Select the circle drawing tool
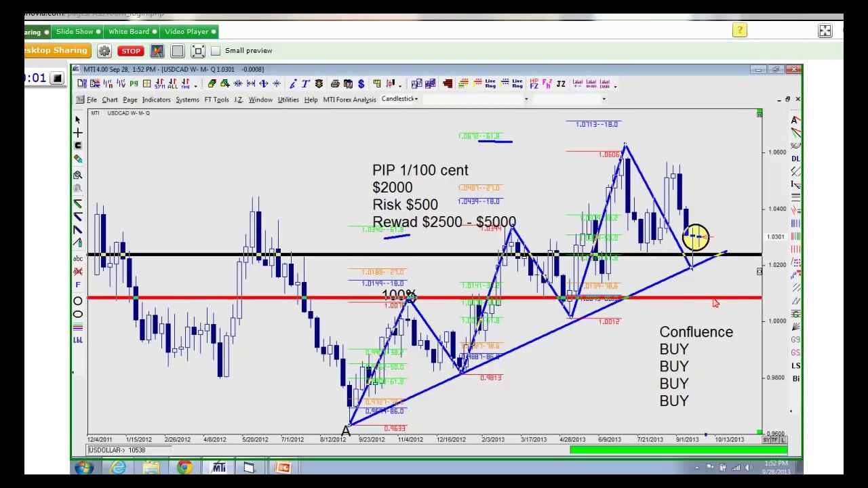 tap(78, 300)
